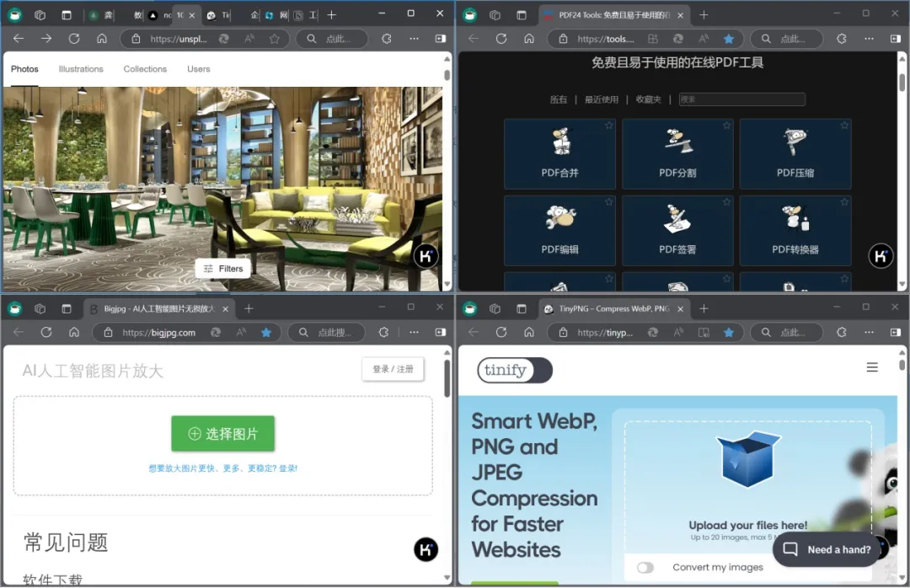The height and width of the screenshot is (588, 910).
Task: Click the PDF24 tools search field
Action: click(741, 99)
